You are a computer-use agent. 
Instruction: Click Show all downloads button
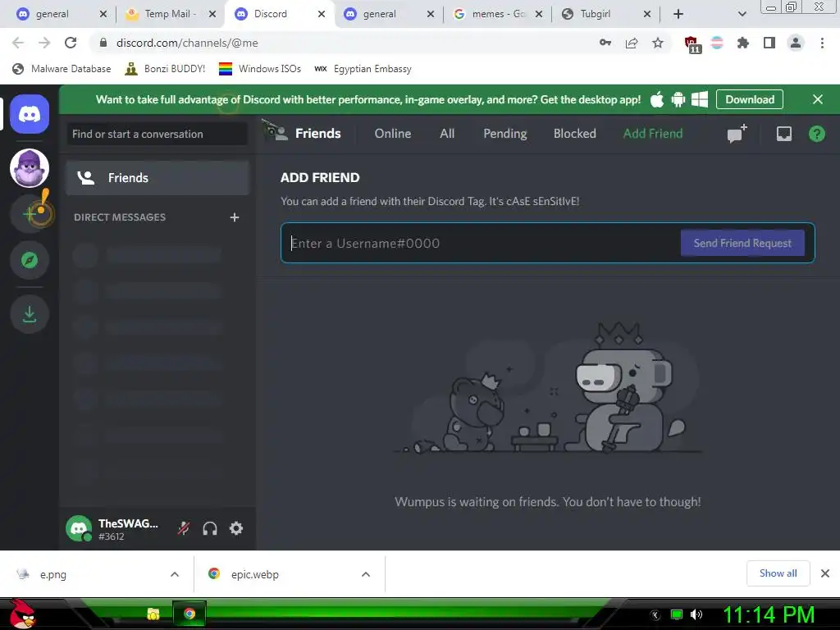click(x=778, y=573)
